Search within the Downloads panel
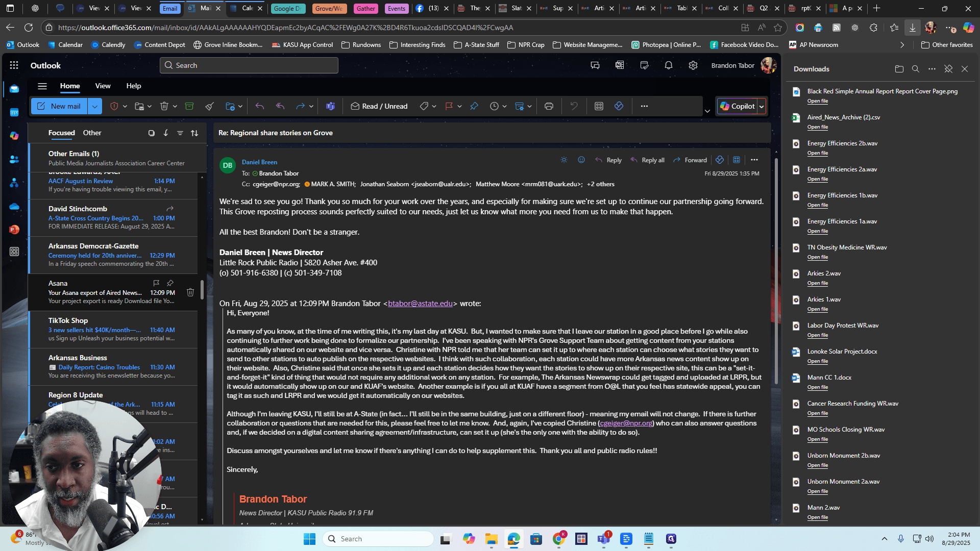The image size is (980, 551). tap(916, 69)
